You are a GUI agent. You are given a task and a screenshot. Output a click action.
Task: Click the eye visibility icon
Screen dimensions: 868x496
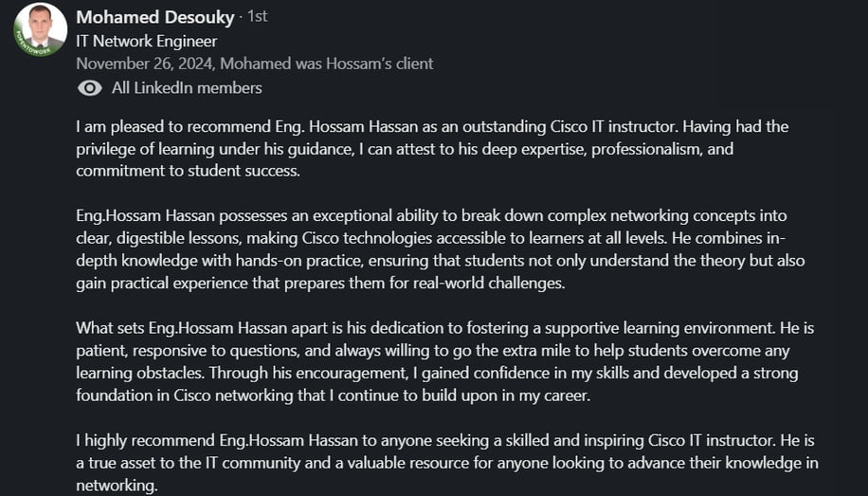click(x=90, y=88)
